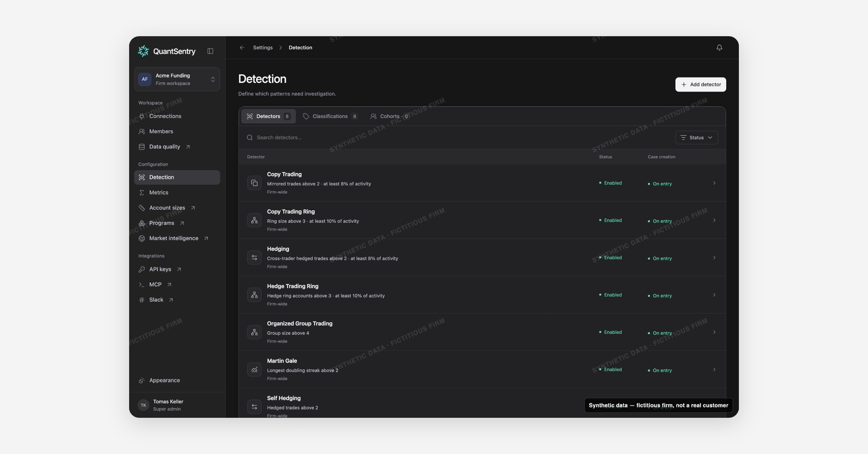Click the Copy Trading Ring detector icon
This screenshot has height=454, width=868.
(254, 220)
